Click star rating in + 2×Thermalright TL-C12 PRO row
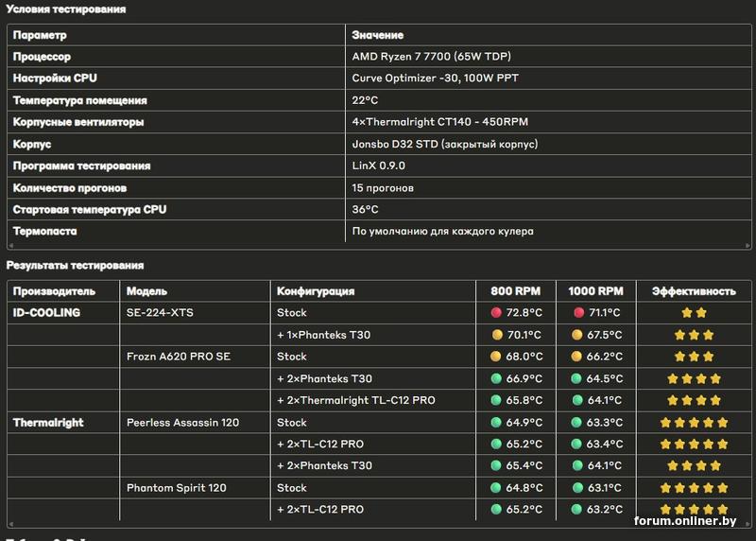The width and height of the screenshot is (756, 541). click(x=695, y=400)
